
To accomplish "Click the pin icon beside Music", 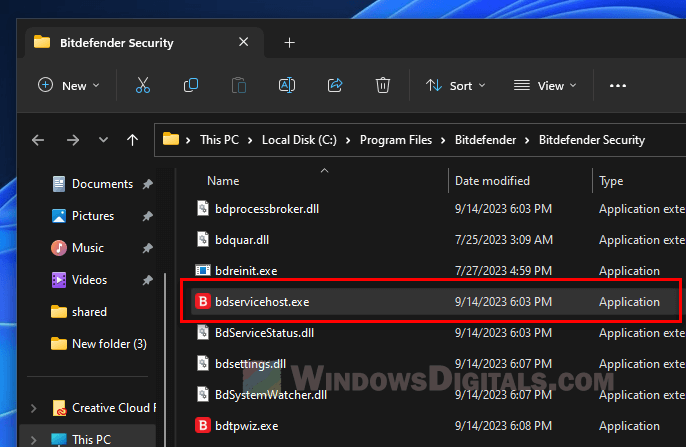I will 147,248.
